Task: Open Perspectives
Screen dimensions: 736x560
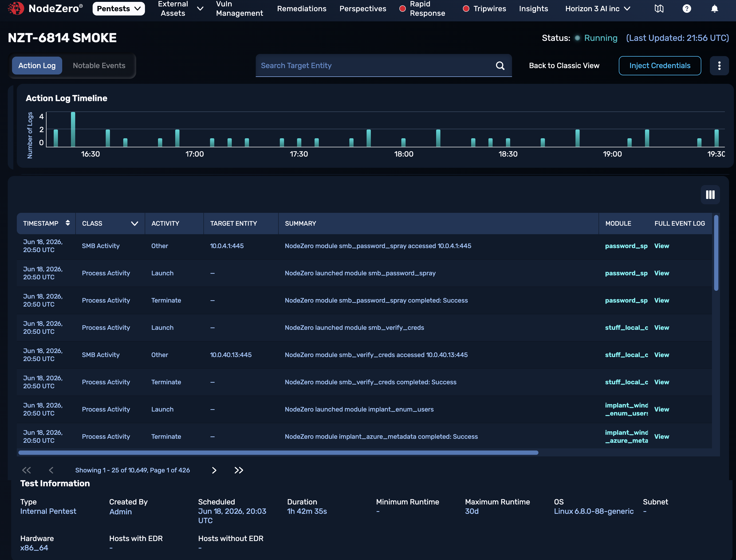Action: (363, 9)
